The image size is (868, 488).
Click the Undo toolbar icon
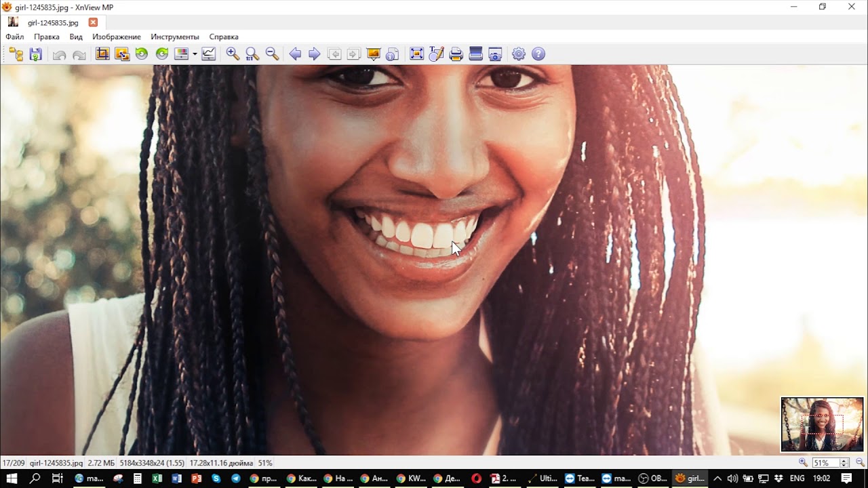60,54
